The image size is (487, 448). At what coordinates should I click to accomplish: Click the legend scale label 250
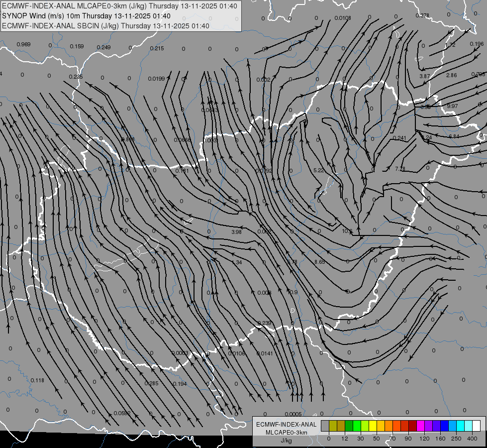point(456,439)
